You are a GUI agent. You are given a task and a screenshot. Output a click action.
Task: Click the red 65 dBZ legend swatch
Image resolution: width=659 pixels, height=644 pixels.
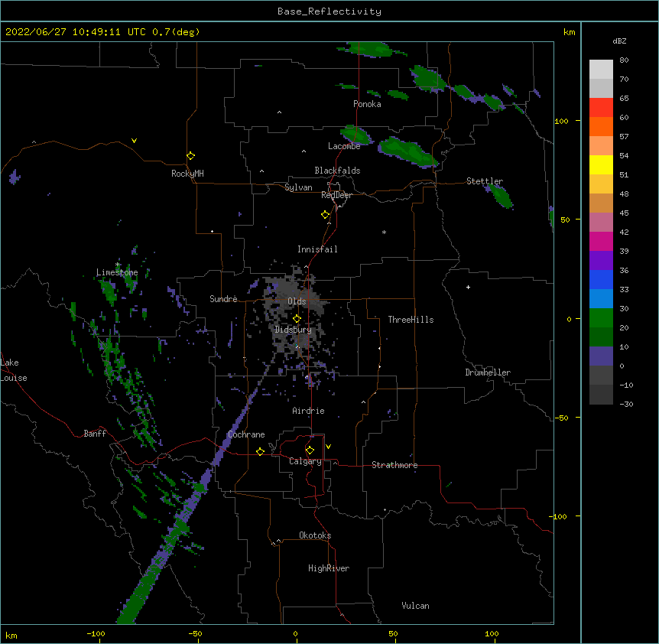pyautogui.click(x=601, y=107)
